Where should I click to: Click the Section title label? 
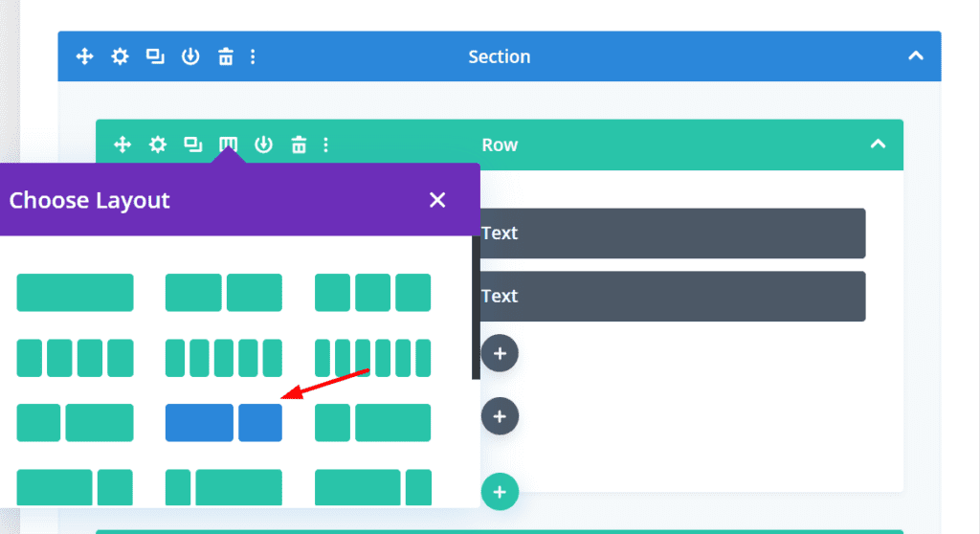[x=500, y=56]
